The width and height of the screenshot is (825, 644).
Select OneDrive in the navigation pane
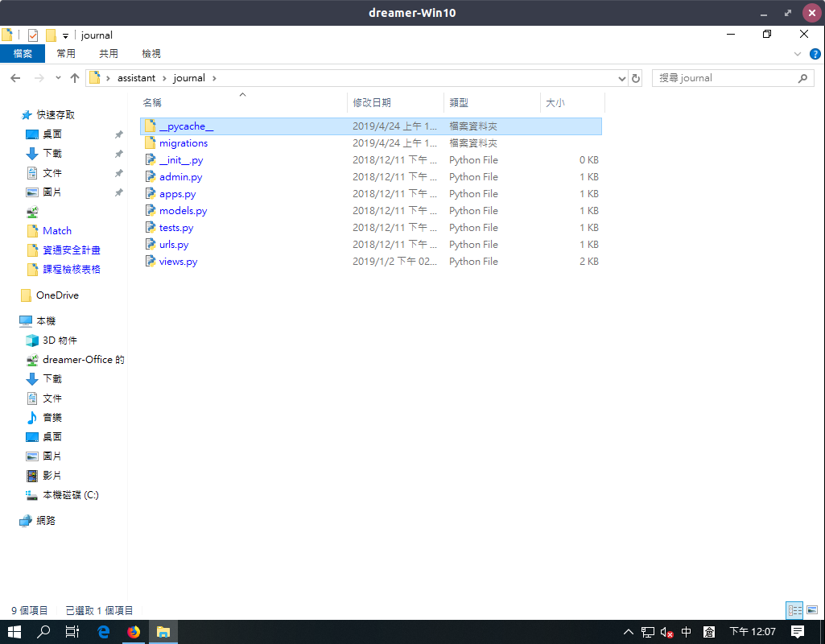57,295
